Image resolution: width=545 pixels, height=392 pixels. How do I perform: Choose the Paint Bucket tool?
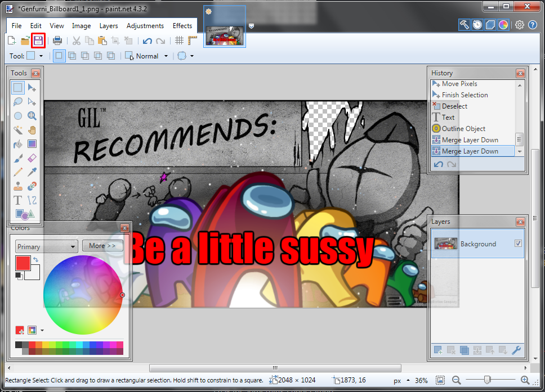coord(18,144)
